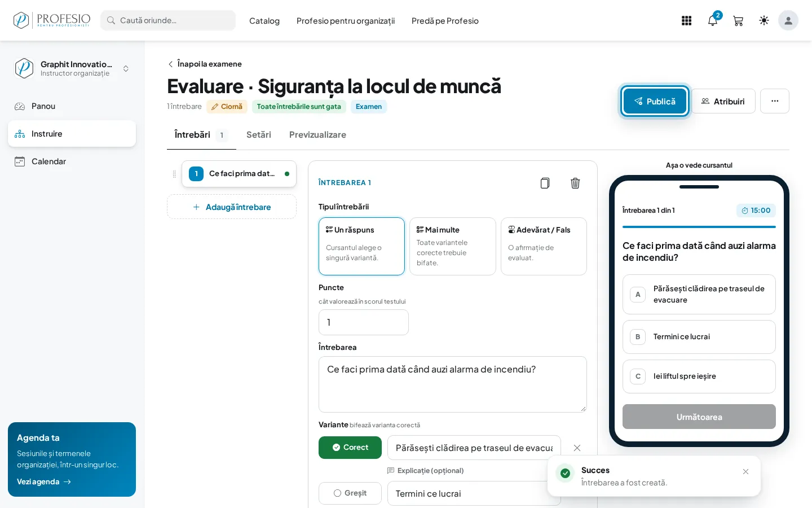Screen dimensions: 812x508
Task: Expand the Graphit Innovation organization switcher
Action: click(72, 68)
